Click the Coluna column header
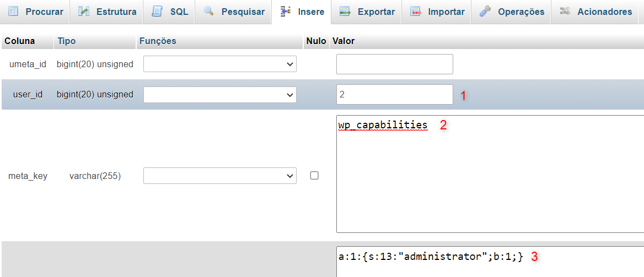The height and width of the screenshot is (277, 644). point(20,41)
